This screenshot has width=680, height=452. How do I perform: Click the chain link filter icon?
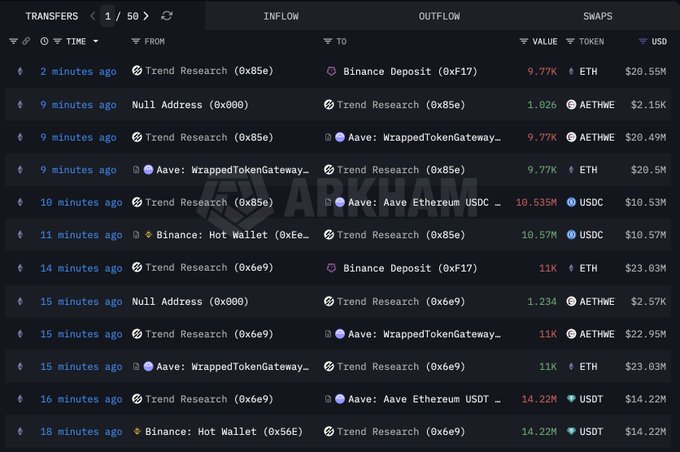coord(26,41)
